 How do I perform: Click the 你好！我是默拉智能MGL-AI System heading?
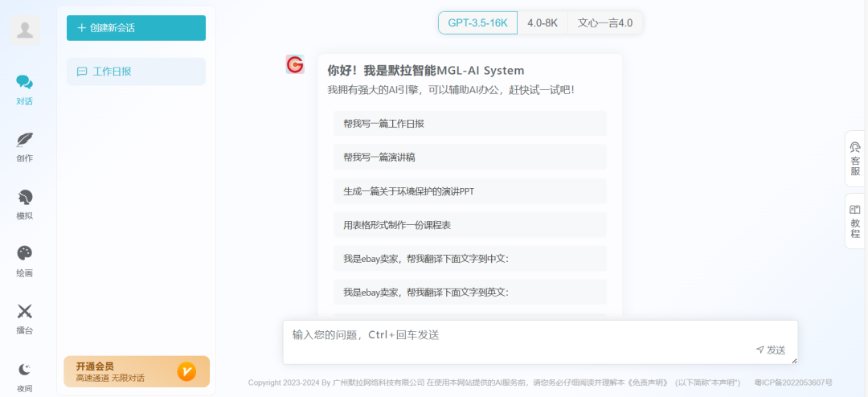click(x=426, y=71)
